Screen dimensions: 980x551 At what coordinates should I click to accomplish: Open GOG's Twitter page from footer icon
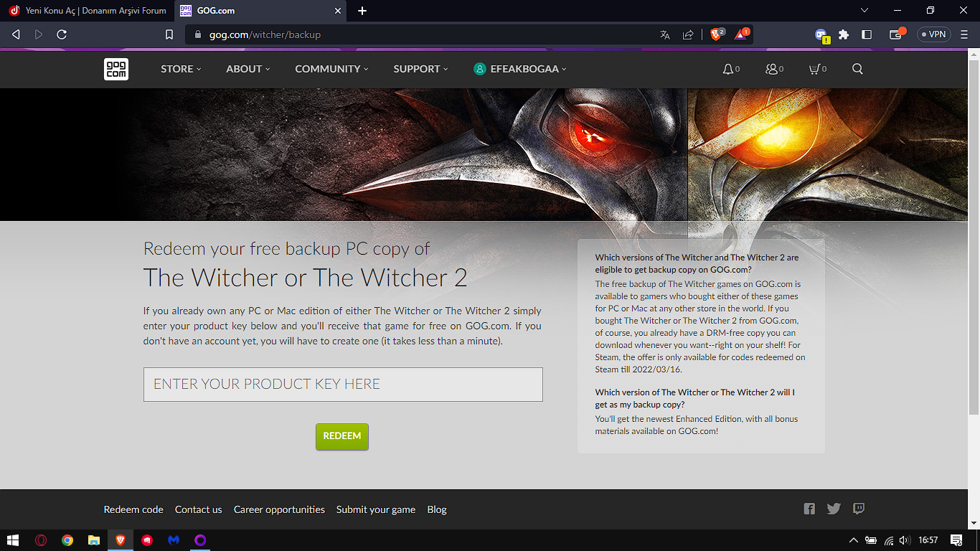(x=834, y=509)
